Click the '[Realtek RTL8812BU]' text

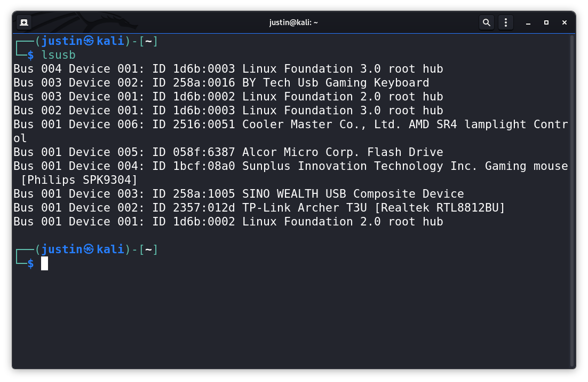point(440,208)
